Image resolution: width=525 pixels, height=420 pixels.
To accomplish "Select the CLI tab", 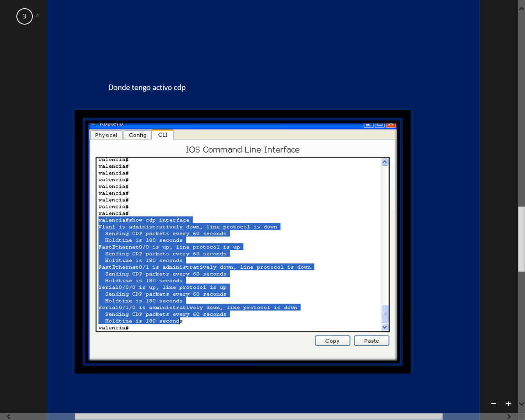I will coord(163,135).
